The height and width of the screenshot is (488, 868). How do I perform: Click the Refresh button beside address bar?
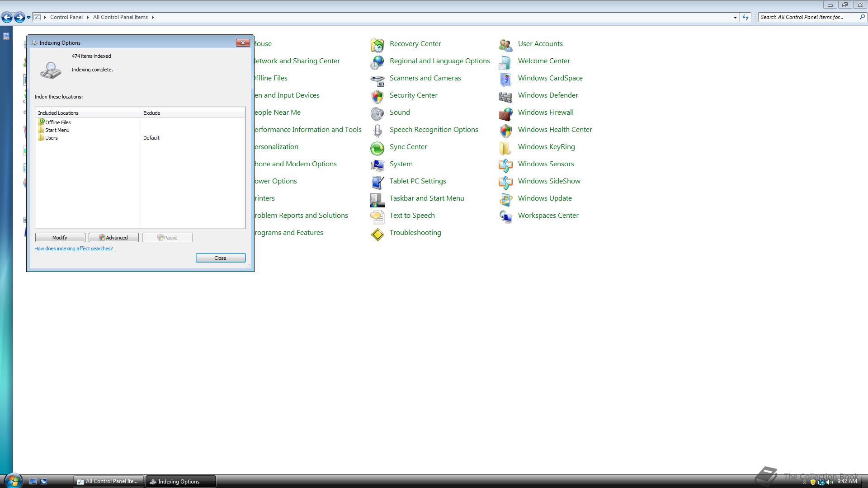click(745, 17)
